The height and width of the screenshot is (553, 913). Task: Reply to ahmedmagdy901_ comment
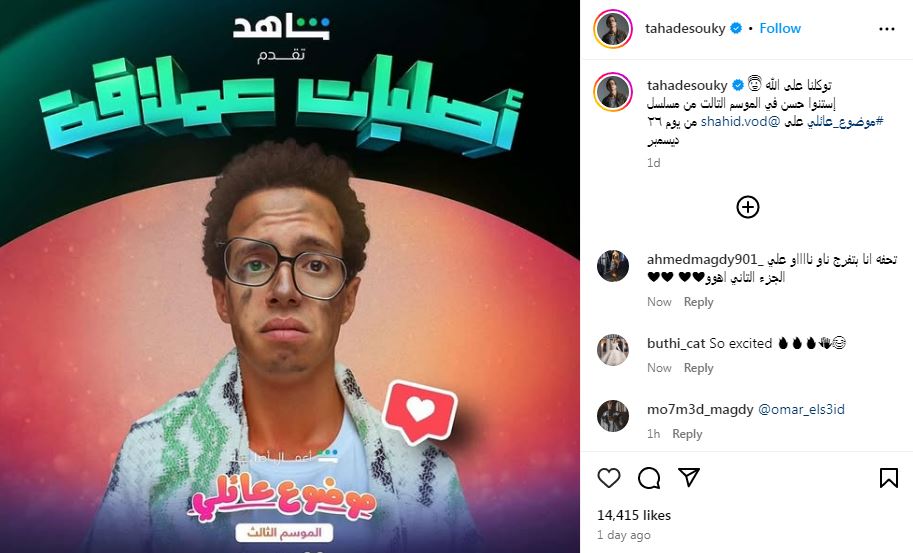(698, 302)
